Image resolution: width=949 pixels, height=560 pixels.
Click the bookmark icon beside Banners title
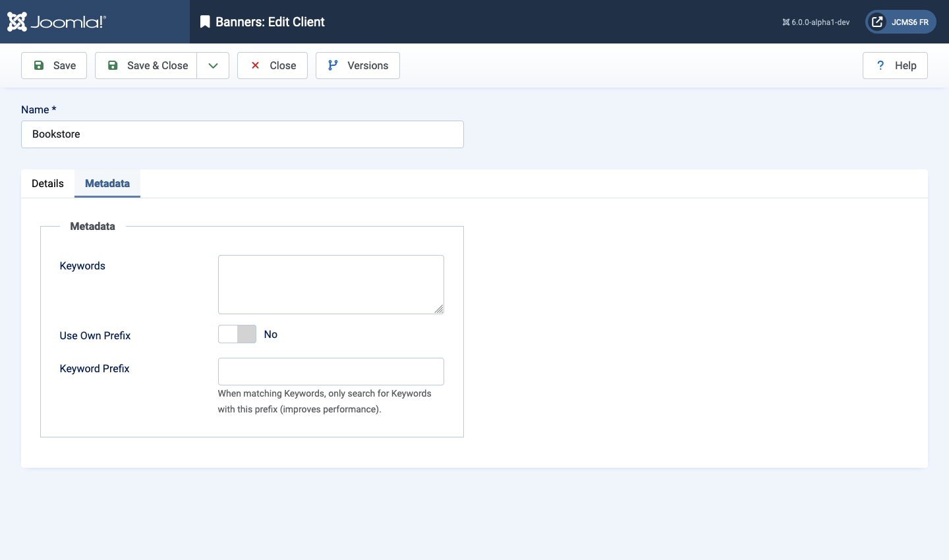[x=205, y=22]
